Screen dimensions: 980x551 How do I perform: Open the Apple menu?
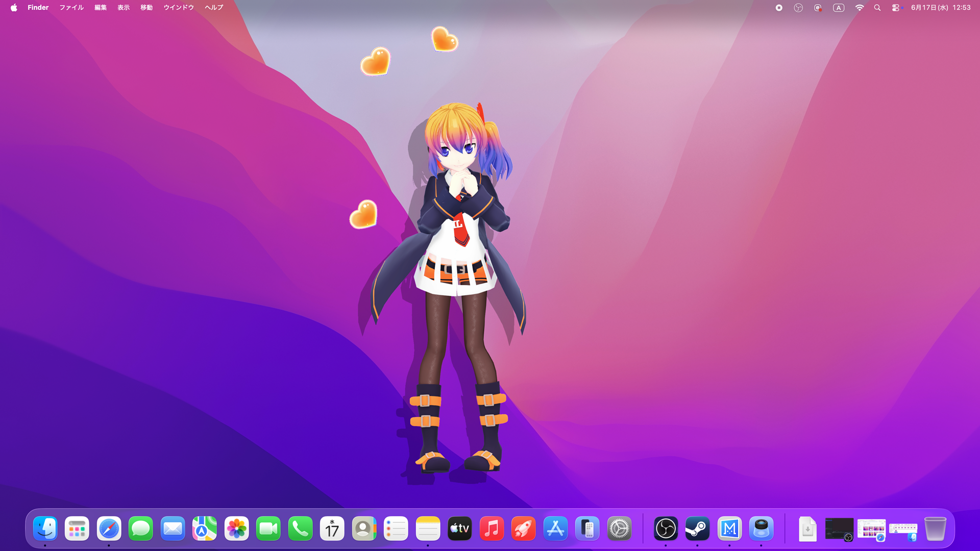14,8
